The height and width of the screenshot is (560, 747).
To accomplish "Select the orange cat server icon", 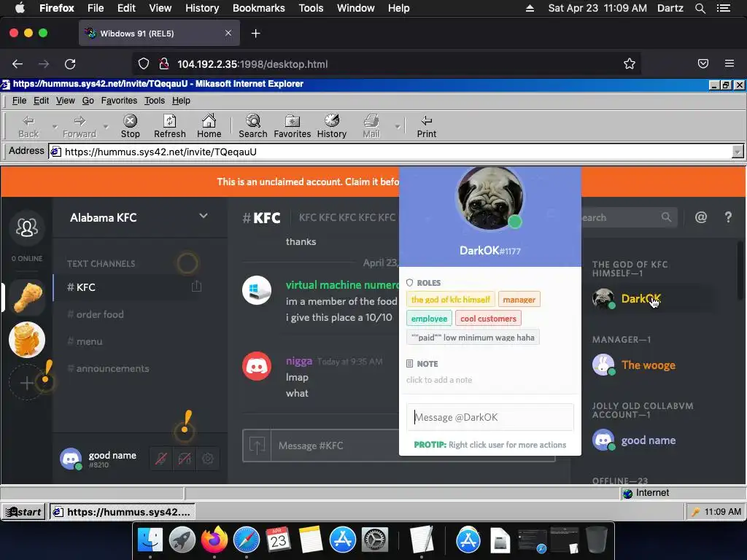I will 27,340.
